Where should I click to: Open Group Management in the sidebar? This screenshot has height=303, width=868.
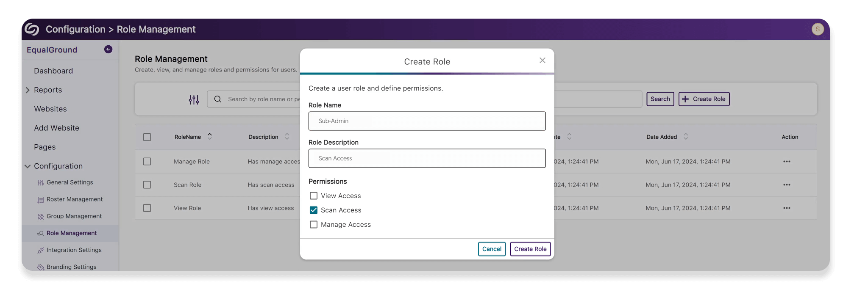(x=74, y=216)
